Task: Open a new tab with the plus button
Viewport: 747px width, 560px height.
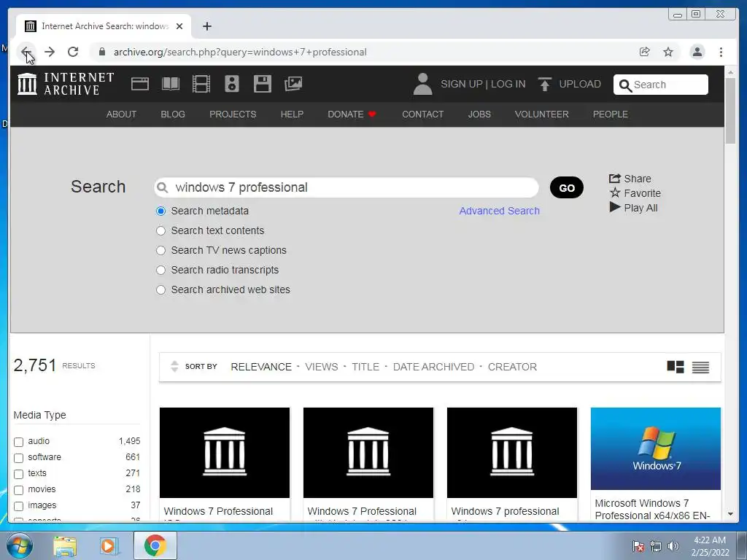Action: [206, 26]
